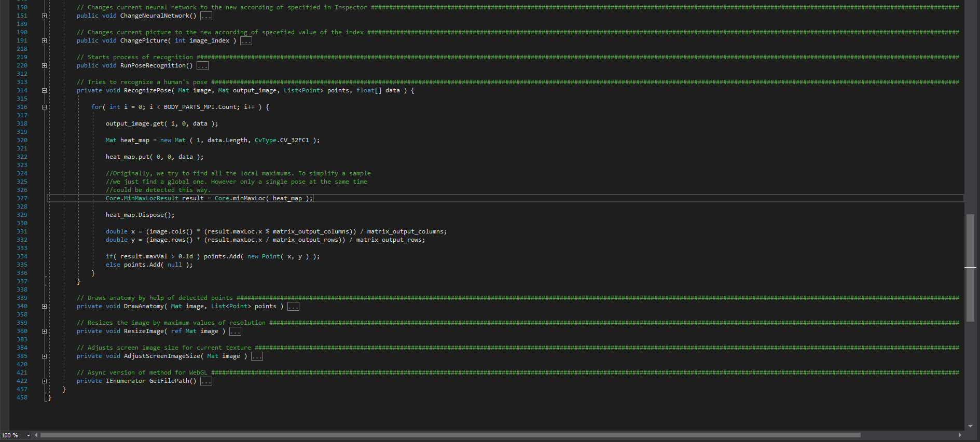Open collapsed code box after RunPoseRecognition()
This screenshot has height=442, width=980.
coord(202,66)
